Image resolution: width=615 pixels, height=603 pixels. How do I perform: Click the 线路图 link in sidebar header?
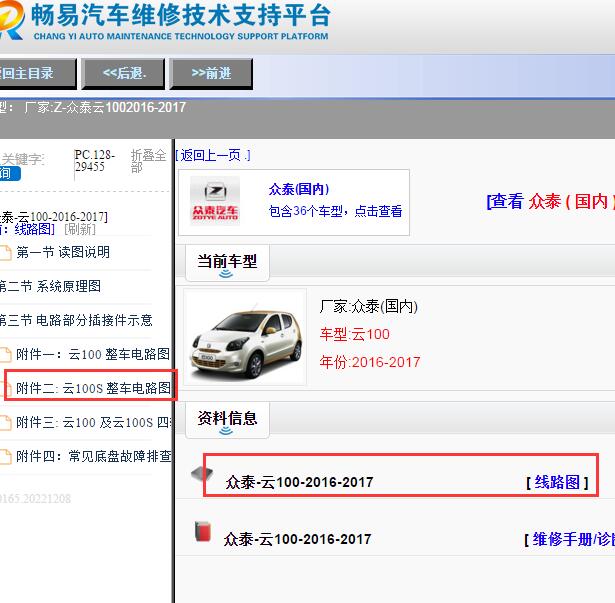[x=33, y=229]
